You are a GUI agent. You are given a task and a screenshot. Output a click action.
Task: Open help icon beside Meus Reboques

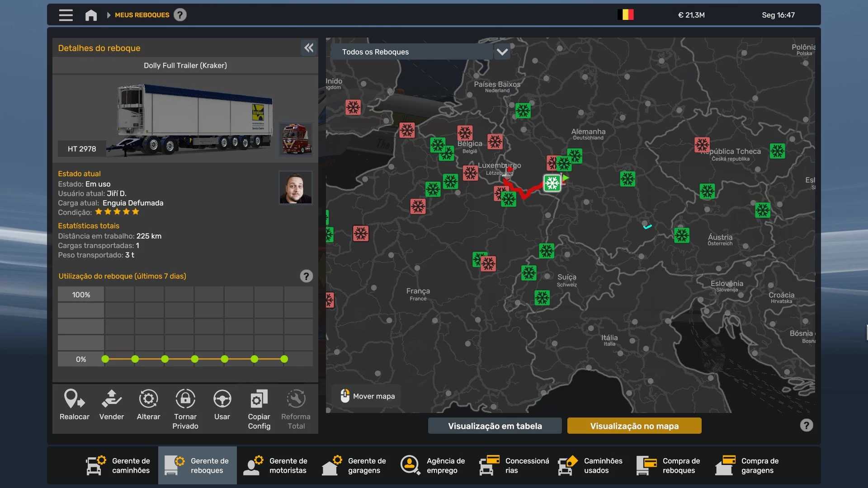pyautogui.click(x=180, y=15)
